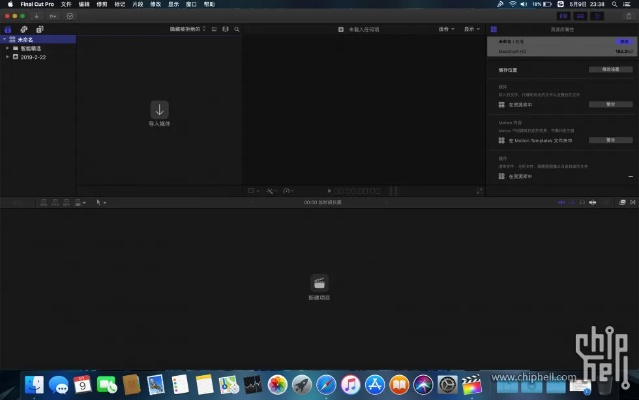Click the New Project clapperboard icon
This screenshot has height=400, width=639.
(319, 283)
